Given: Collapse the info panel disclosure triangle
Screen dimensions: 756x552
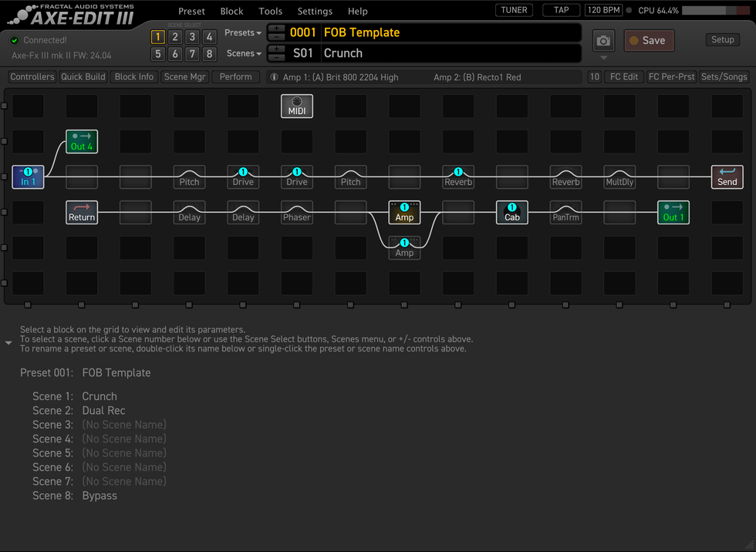Looking at the screenshot, I should point(8,343).
